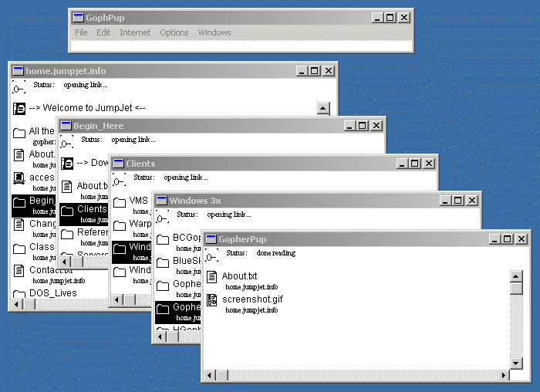
Task: Open the About.txt link in GopherPup window
Action: (239, 276)
